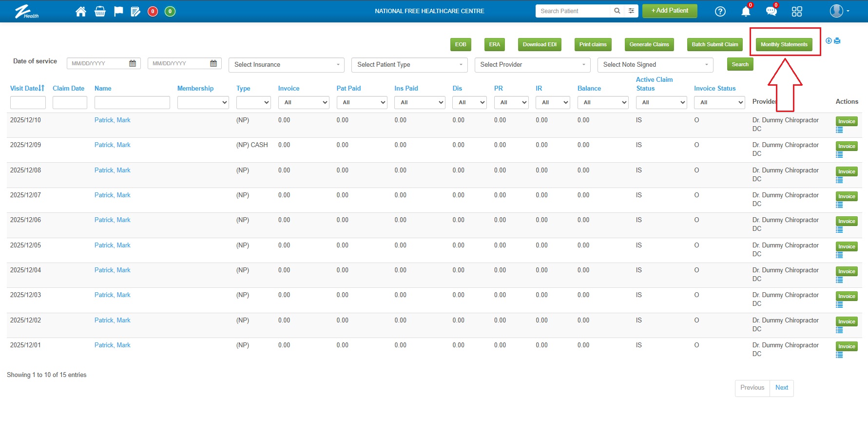Click the printer icon beside Monthly Statements

point(837,41)
